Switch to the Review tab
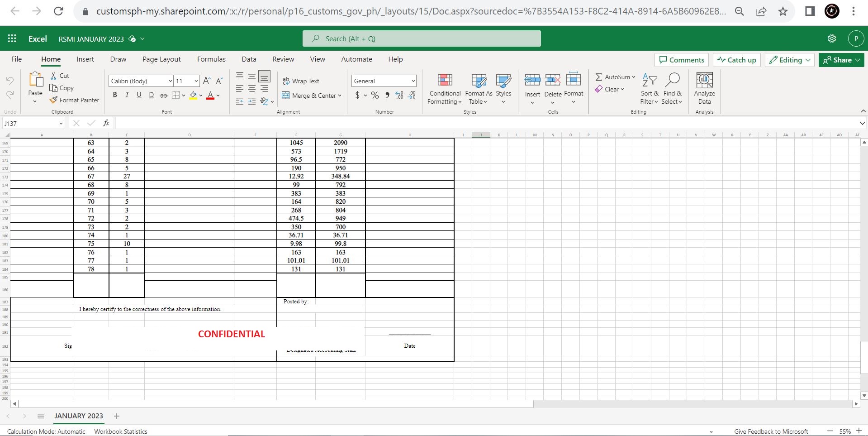 (x=283, y=59)
